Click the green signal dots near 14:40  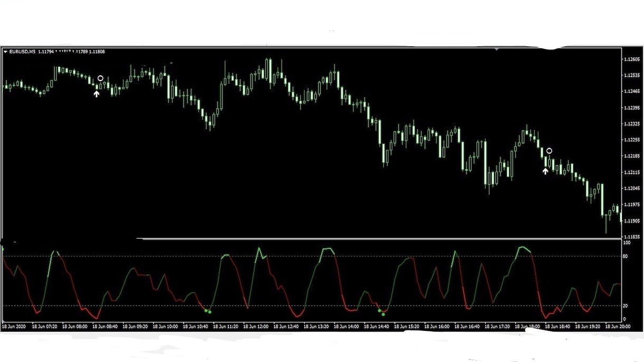pos(381,312)
